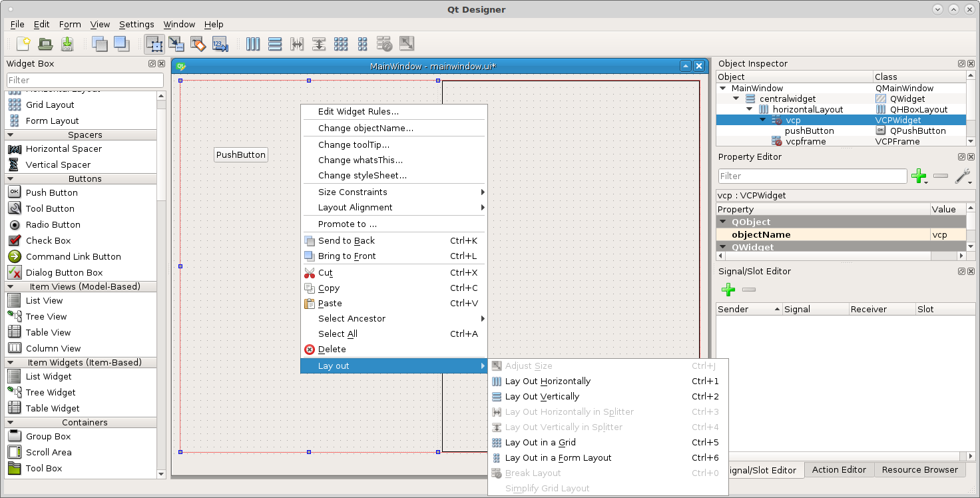Collapse Item Views (Model-Based) category
Screen dimensions: 980x498
coord(11,286)
